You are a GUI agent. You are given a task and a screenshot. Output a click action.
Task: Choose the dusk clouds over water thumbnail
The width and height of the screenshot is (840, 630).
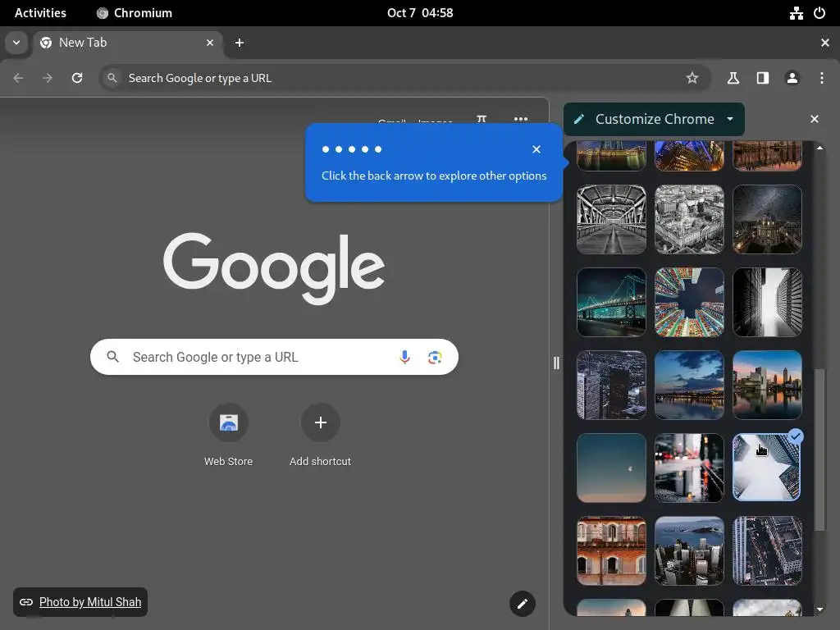pos(689,385)
